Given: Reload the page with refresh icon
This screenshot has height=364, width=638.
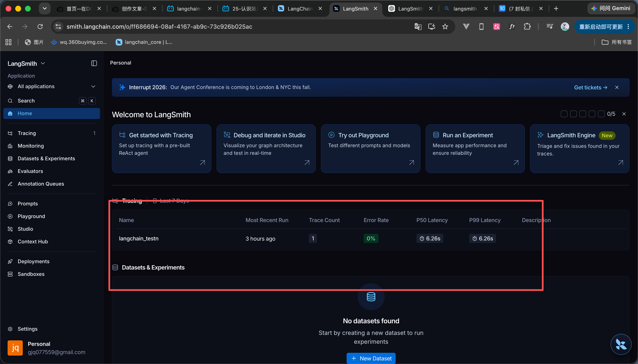Looking at the screenshot, I should [40, 27].
